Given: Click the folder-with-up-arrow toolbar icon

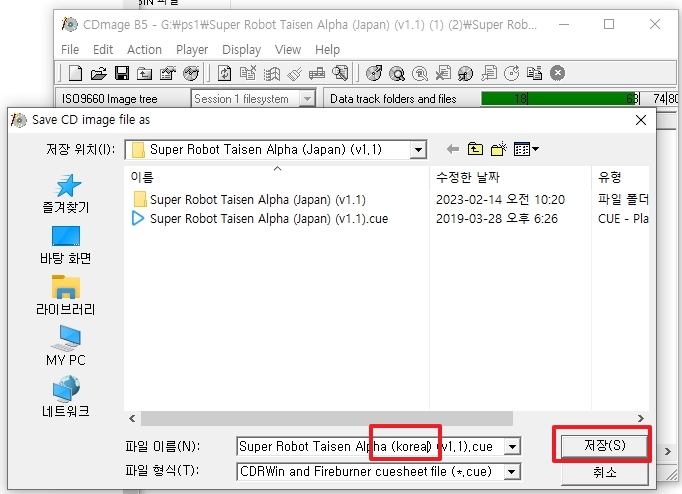Looking at the screenshot, I should tap(144, 74).
